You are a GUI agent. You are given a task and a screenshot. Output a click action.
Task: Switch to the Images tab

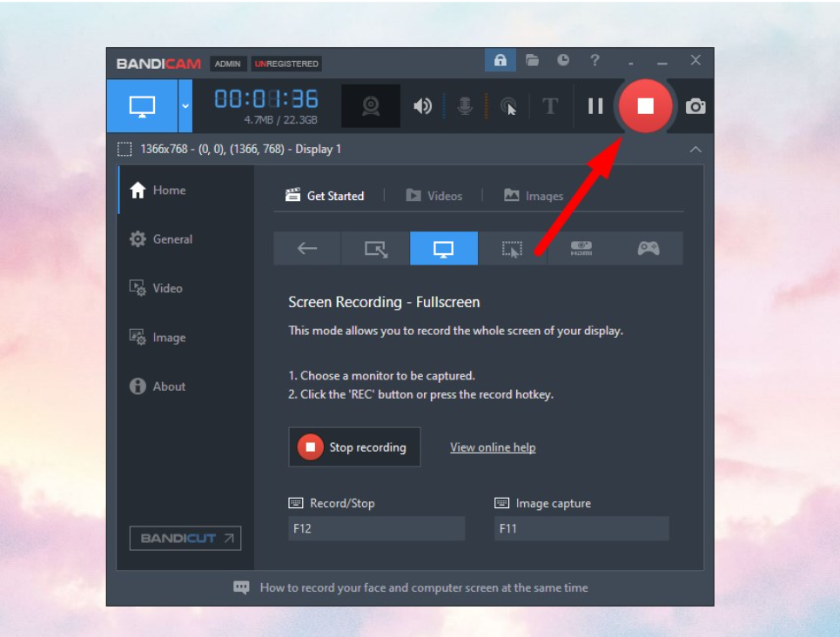point(534,196)
